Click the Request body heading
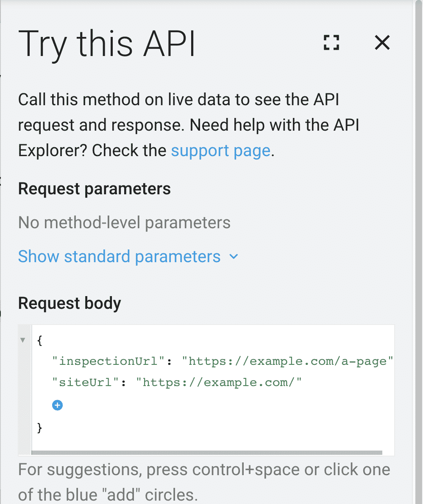The height and width of the screenshot is (504, 423). 70,303
